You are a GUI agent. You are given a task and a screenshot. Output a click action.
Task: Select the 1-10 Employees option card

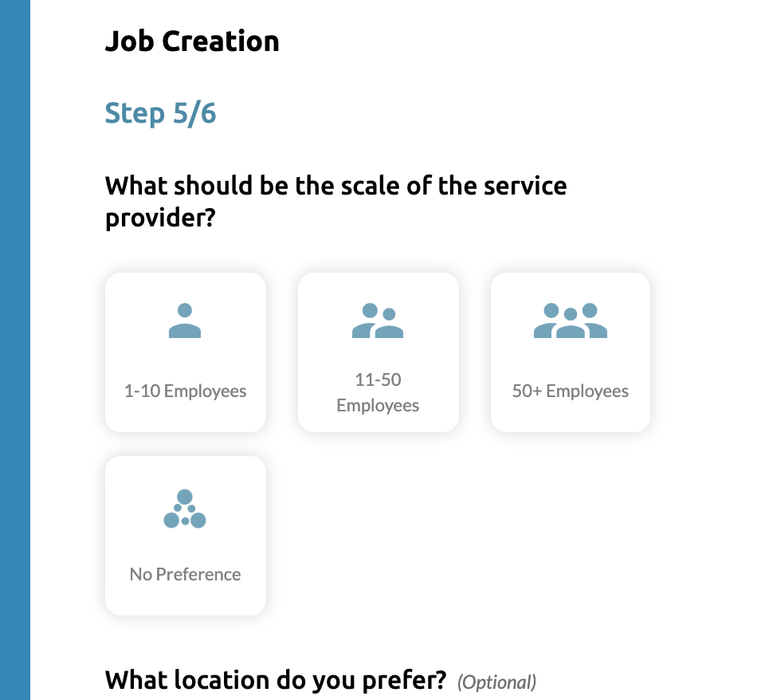(186, 352)
